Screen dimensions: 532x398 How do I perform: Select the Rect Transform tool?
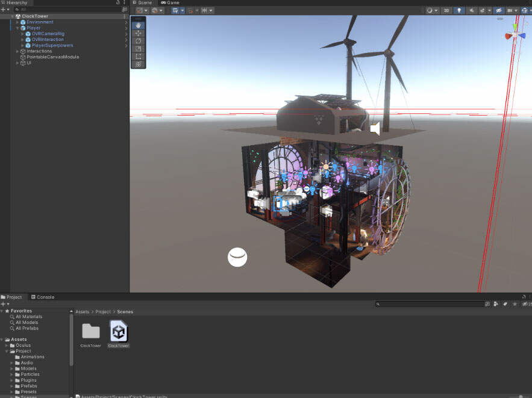pyautogui.click(x=138, y=56)
